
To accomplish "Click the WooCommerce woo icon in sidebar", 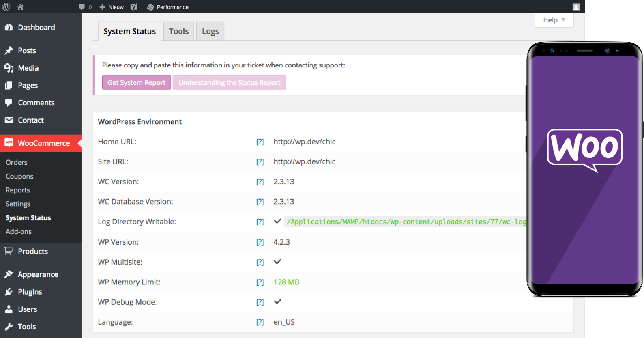I will pos(9,143).
